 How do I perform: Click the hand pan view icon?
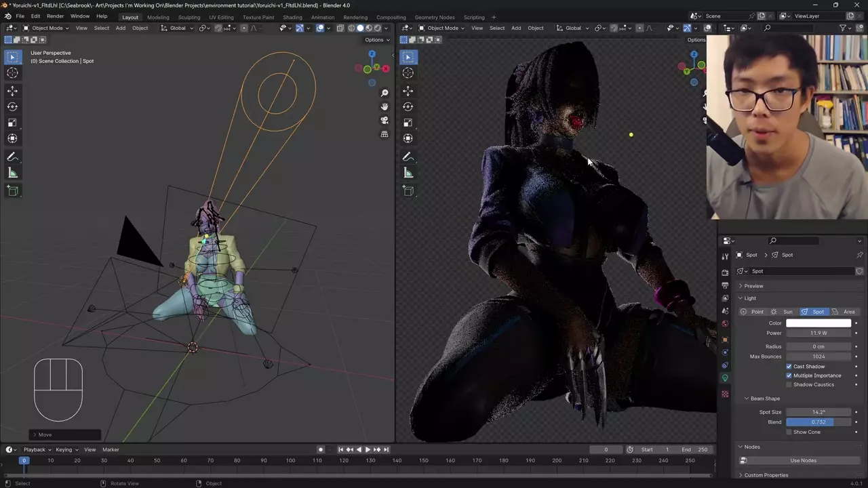[384, 106]
